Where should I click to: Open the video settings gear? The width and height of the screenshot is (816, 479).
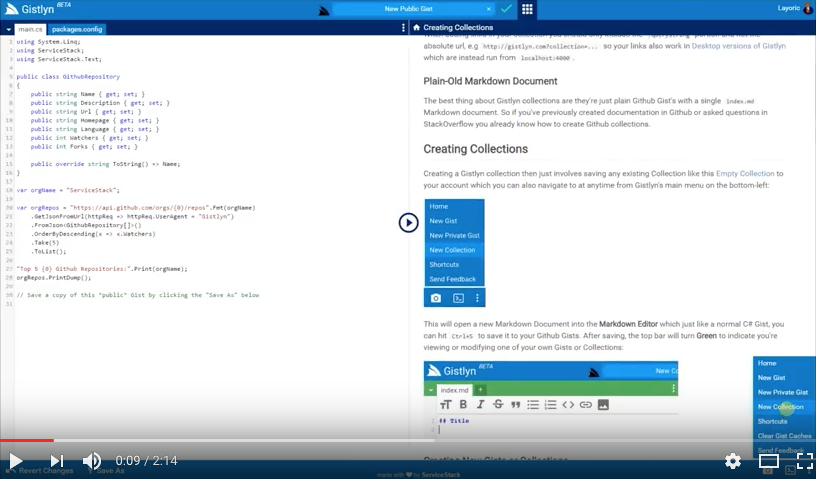tap(732, 461)
